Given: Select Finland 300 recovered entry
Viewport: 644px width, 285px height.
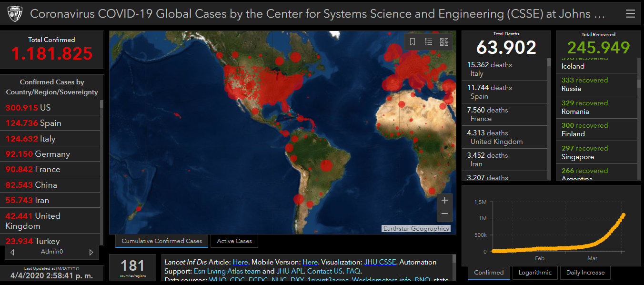Looking at the screenshot, I should [x=597, y=130].
